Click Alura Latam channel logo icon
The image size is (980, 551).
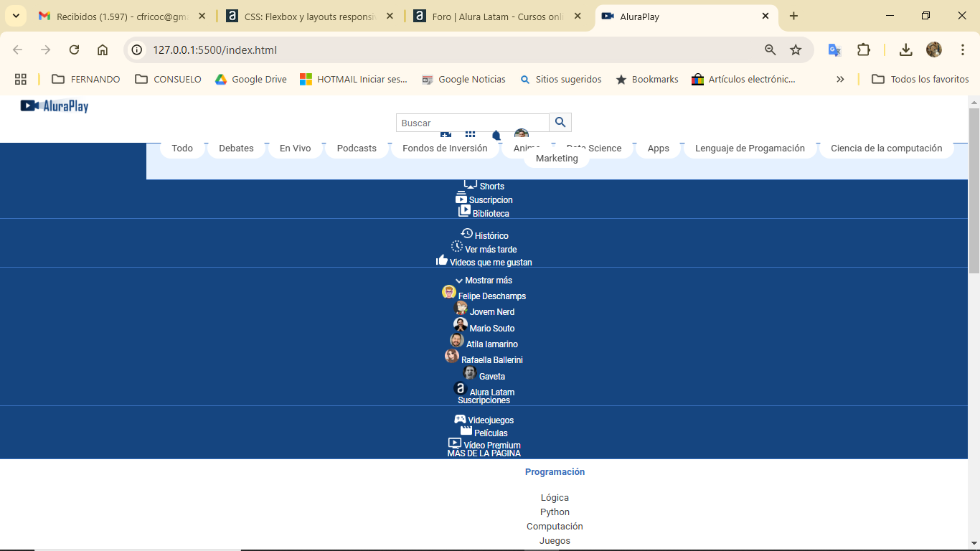[x=461, y=389]
